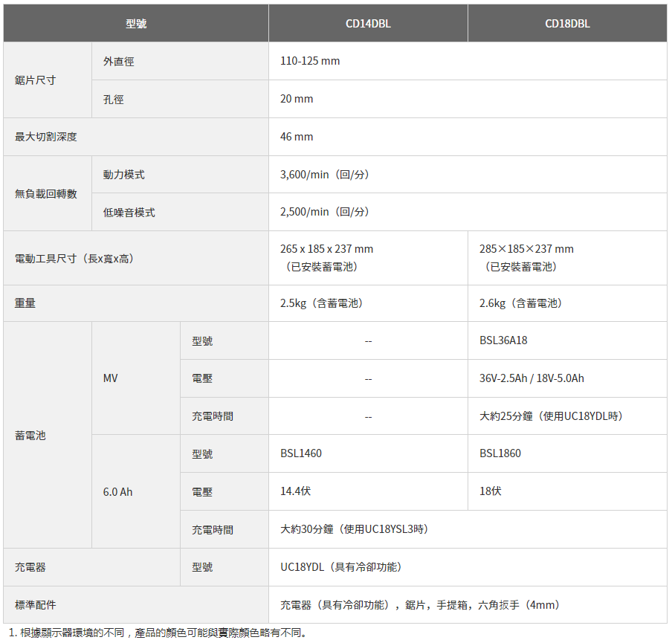Select the 3,600/min value
This screenshot has width=672, height=640.
coord(325,175)
